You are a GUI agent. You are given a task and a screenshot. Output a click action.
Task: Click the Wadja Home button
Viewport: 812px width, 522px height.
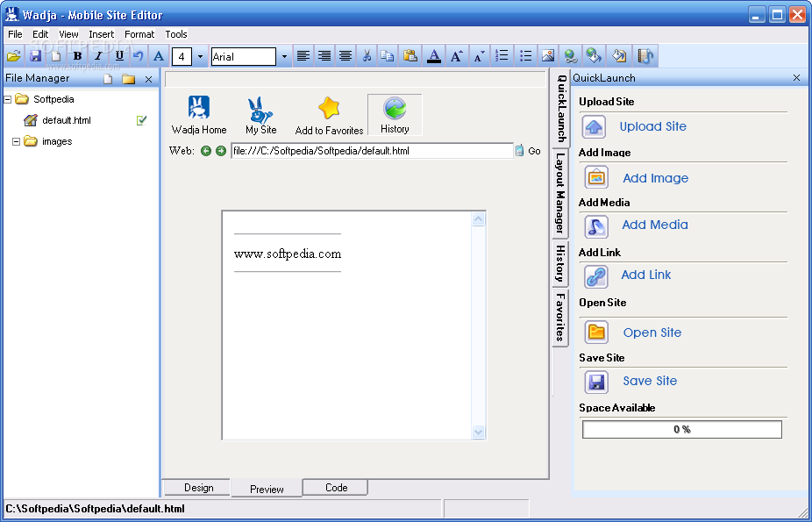199,115
